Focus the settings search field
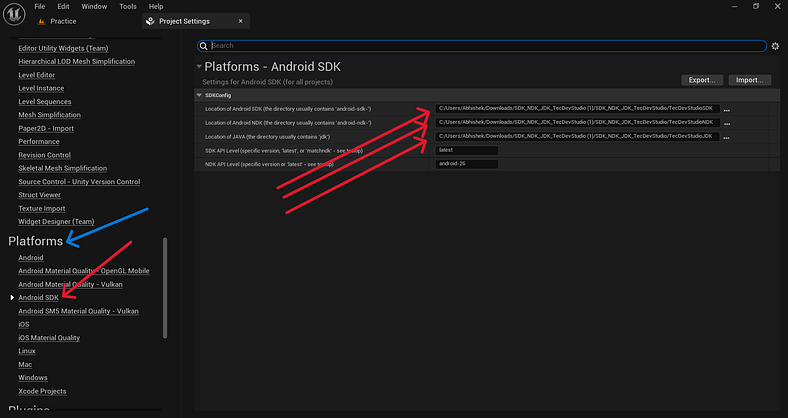 (481, 46)
